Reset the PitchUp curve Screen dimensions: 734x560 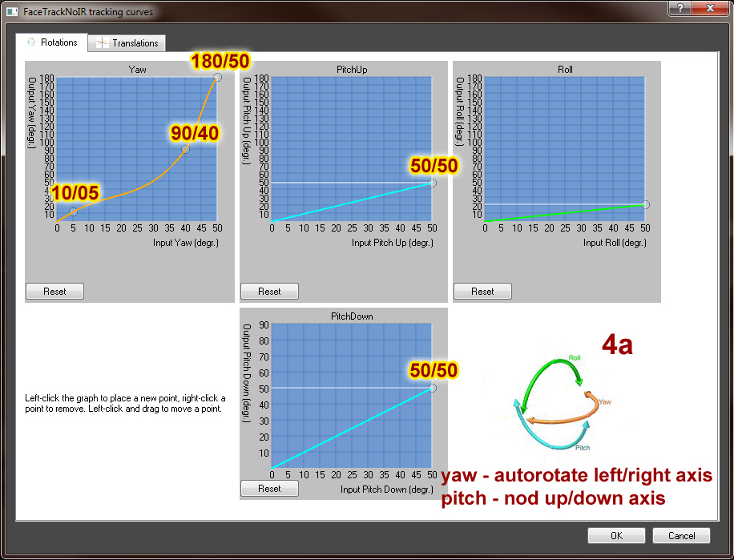[269, 292]
